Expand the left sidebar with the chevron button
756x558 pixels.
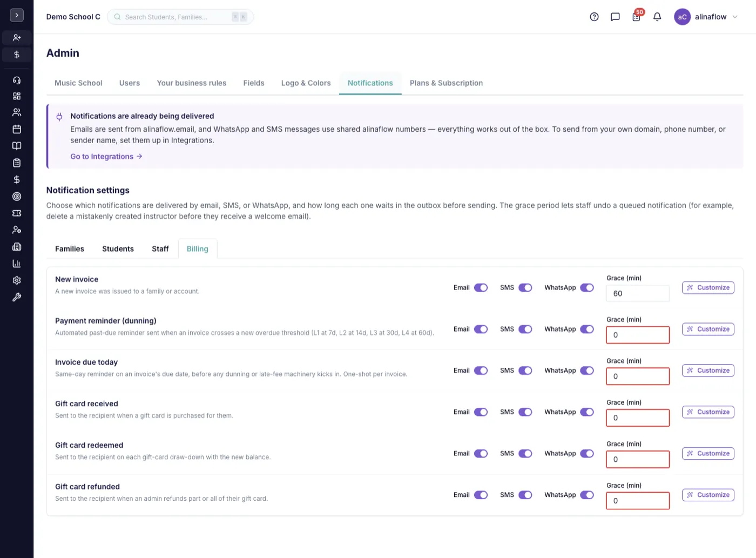(x=17, y=15)
